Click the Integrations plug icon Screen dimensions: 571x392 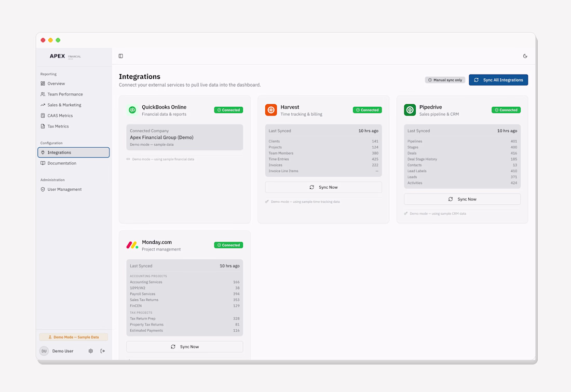tap(43, 152)
